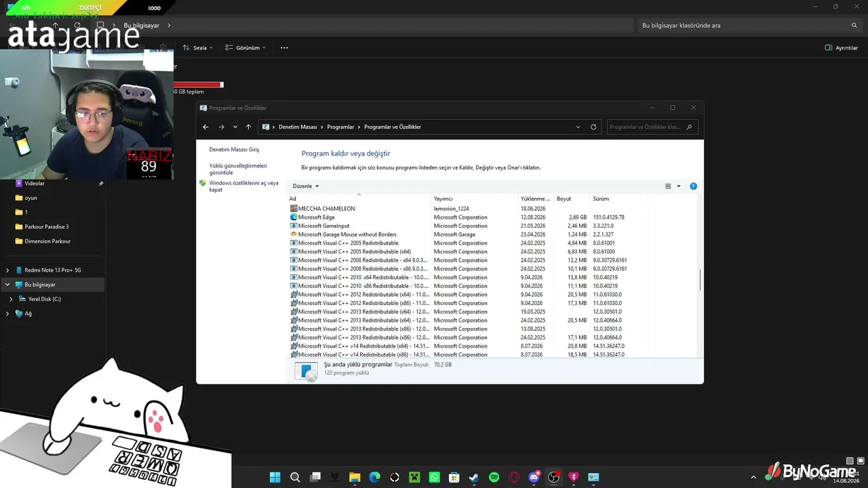This screenshot has height=488, width=868.
Task: Open Discord from the taskbar
Action: (534, 477)
